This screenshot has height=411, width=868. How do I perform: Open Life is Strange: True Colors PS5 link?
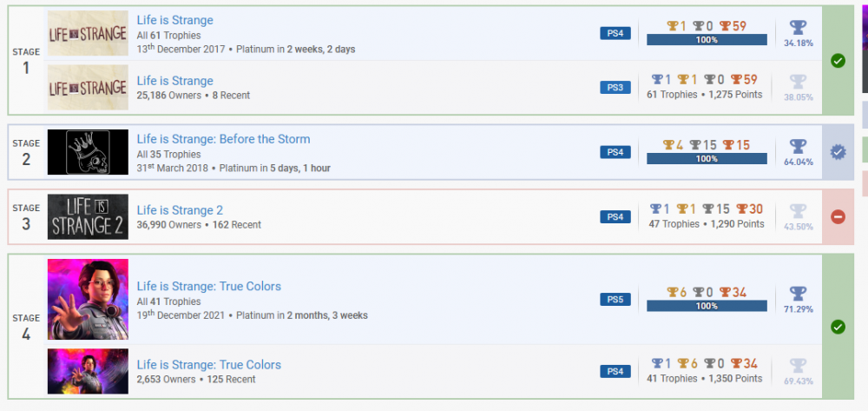[208, 286]
